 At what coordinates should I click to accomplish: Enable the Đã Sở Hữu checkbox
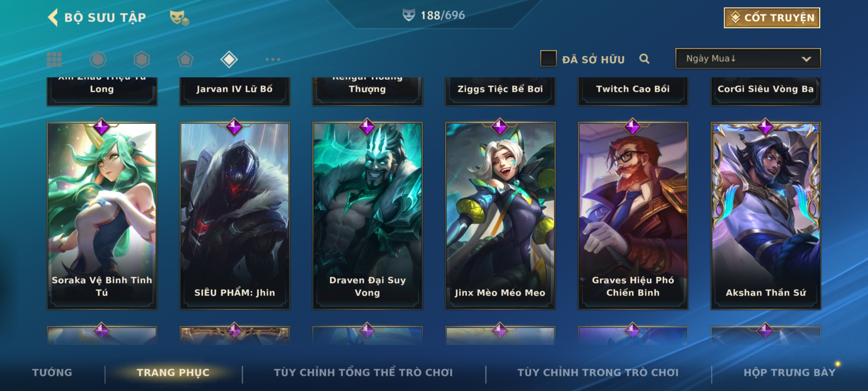coord(548,59)
